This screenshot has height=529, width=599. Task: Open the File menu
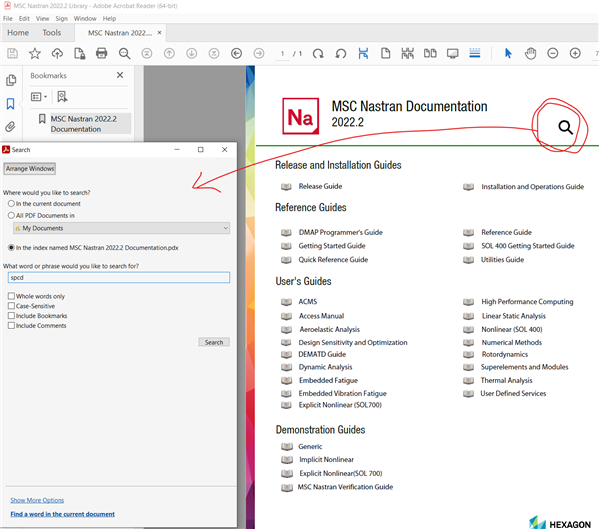click(x=8, y=18)
